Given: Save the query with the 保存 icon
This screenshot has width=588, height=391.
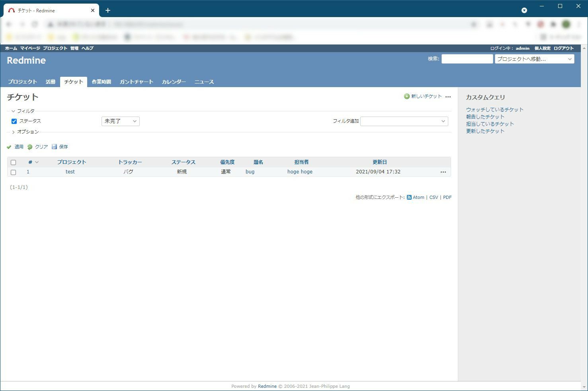Looking at the screenshot, I should 54,147.
